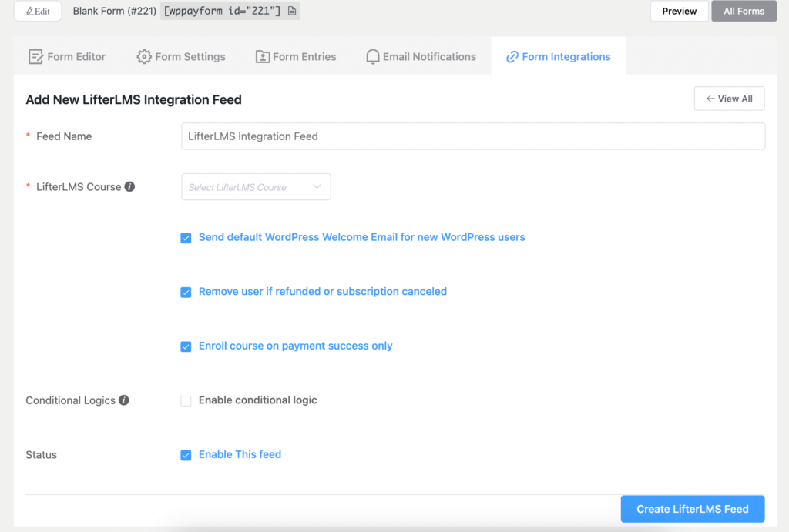Return to list with View All
This screenshot has width=789, height=532.
coord(729,99)
